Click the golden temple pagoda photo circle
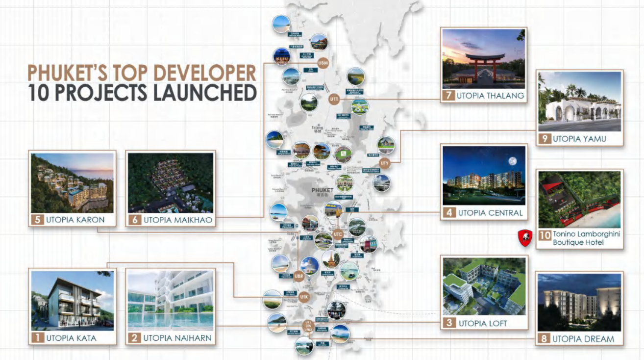This screenshot has height=360, width=644. point(330,258)
